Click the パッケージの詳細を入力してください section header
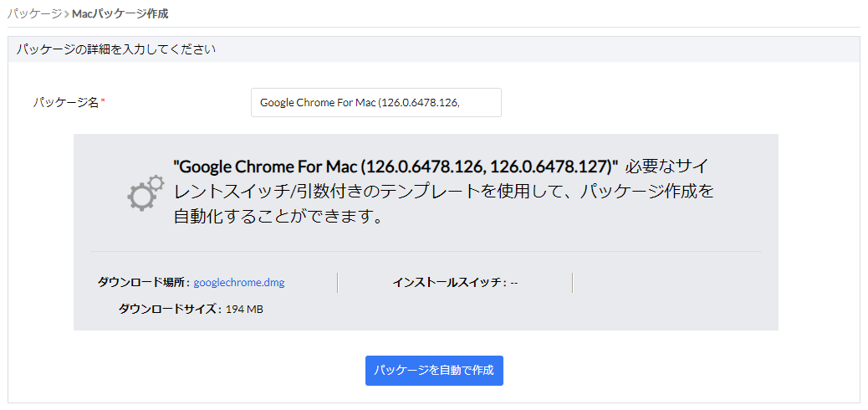 116,49
